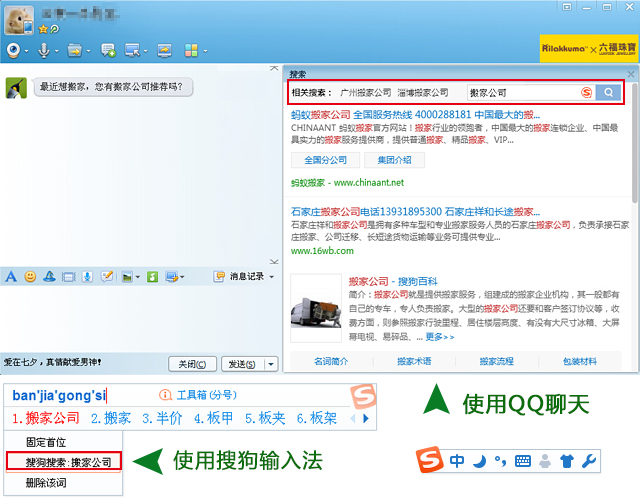Click the 更多>> more link
The height and width of the screenshot is (500, 640).
[440, 337]
